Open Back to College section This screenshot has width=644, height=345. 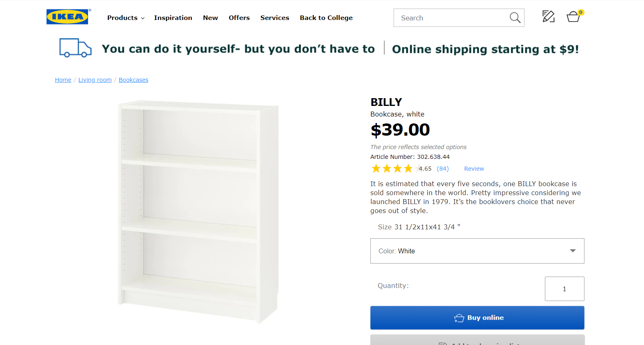pos(326,18)
